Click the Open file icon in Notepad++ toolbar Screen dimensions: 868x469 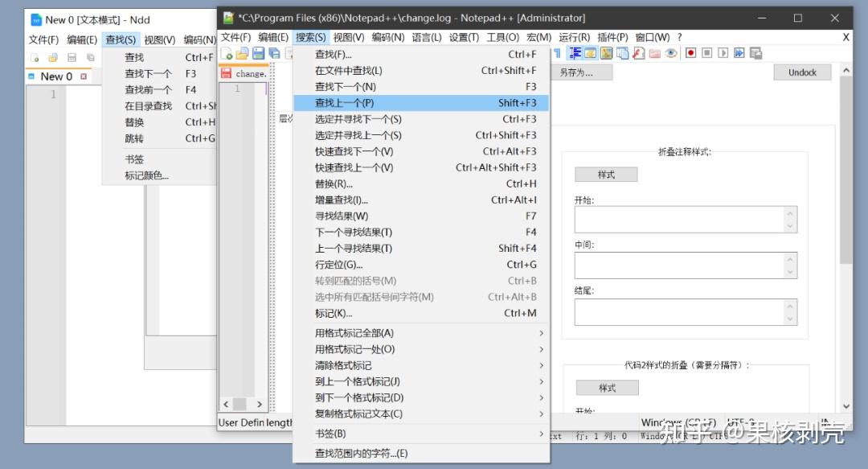click(x=242, y=53)
